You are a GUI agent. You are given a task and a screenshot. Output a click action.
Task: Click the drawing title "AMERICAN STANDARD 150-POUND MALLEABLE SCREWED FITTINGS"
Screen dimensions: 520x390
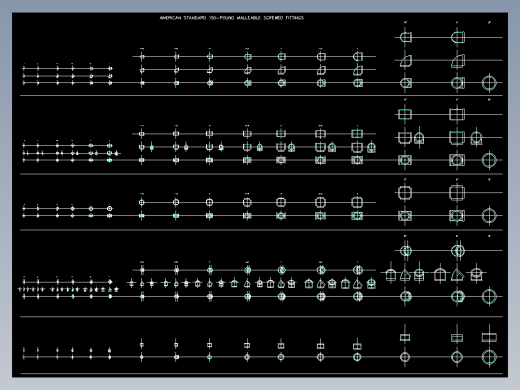click(x=232, y=18)
